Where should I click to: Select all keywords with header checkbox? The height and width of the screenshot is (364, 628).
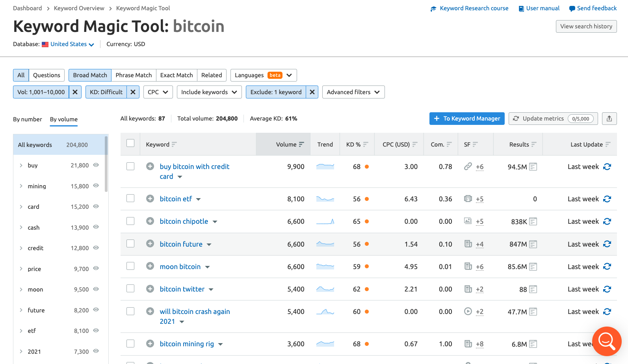(x=130, y=143)
